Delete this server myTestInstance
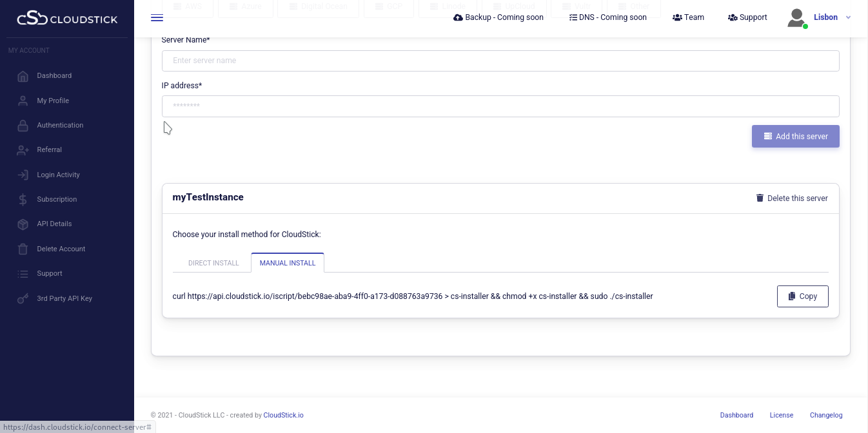 pyautogui.click(x=791, y=198)
